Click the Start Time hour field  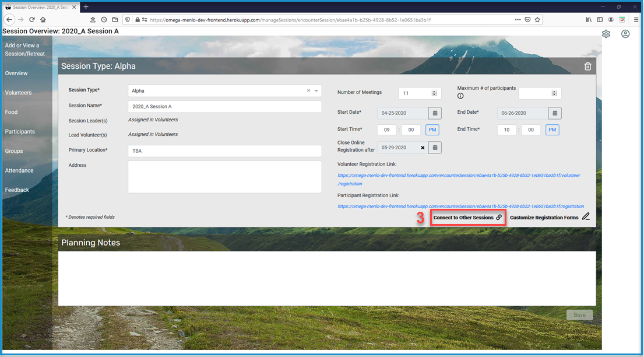pos(386,130)
